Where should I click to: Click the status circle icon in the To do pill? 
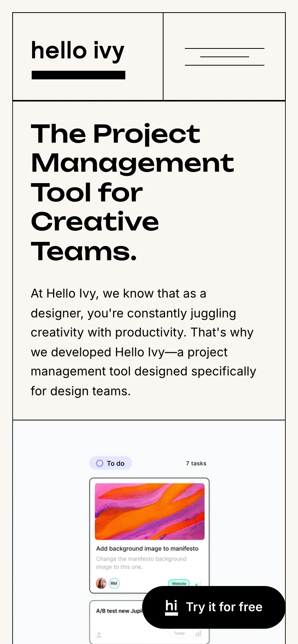coord(100,463)
